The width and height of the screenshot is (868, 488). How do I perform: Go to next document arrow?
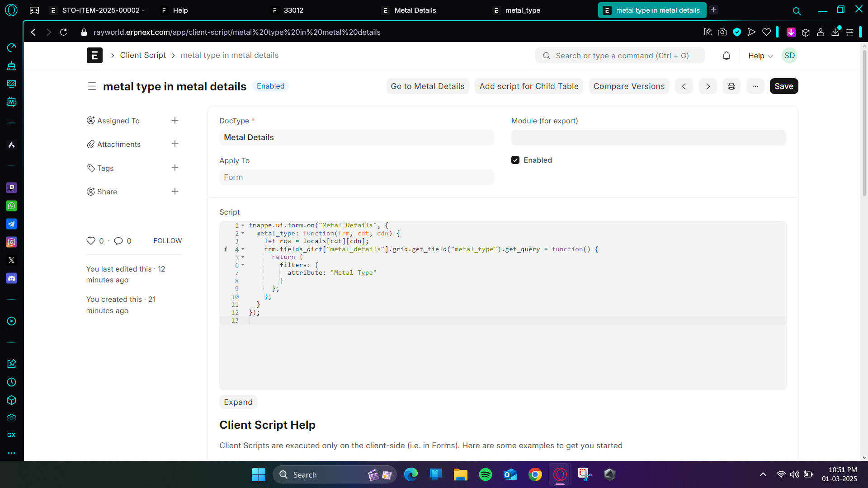pos(708,86)
